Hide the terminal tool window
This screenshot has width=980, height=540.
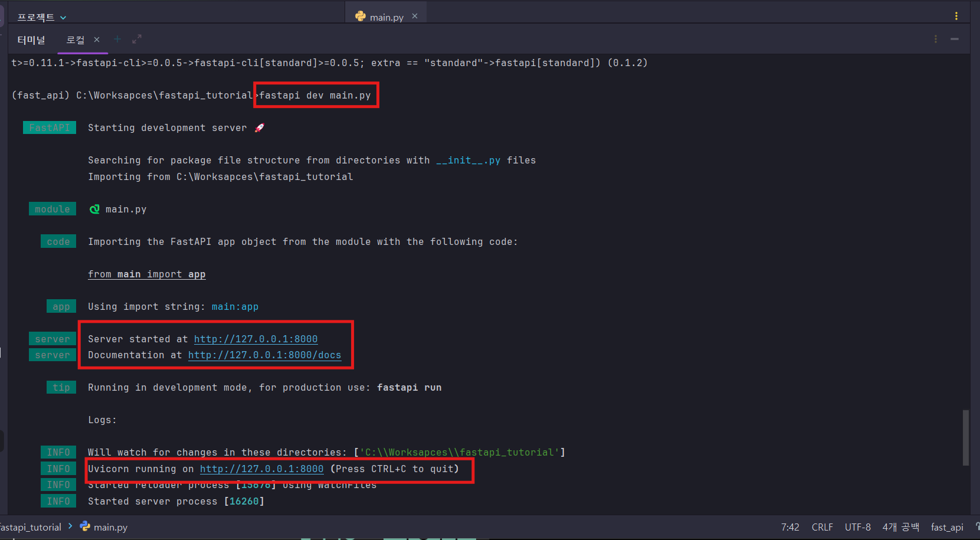point(955,39)
